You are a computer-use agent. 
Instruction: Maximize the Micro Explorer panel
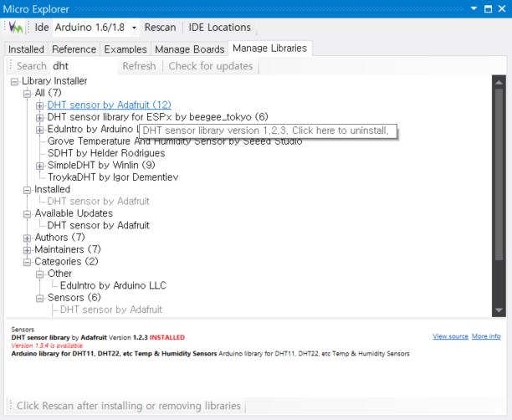click(489, 9)
